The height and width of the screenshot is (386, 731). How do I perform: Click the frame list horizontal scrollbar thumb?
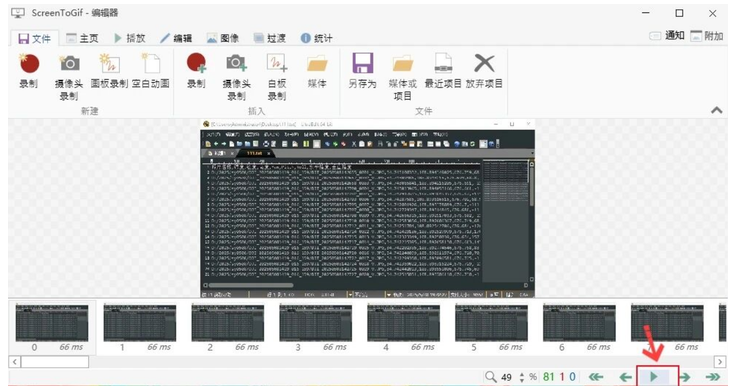click(x=55, y=362)
